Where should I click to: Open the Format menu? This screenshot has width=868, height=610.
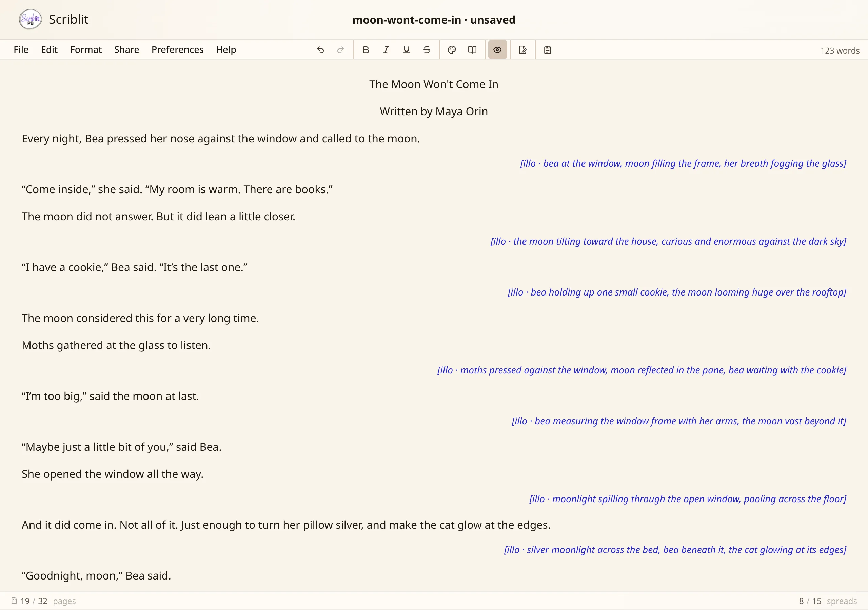86,50
